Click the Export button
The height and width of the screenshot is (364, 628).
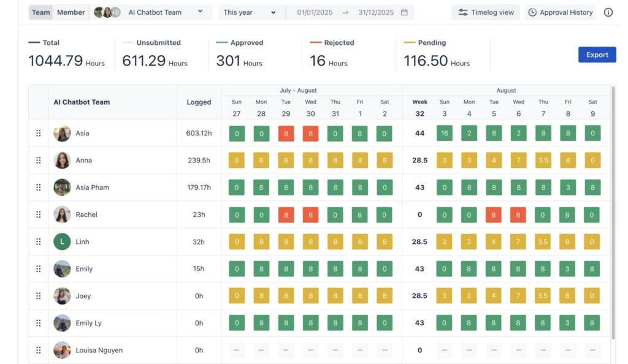(597, 55)
